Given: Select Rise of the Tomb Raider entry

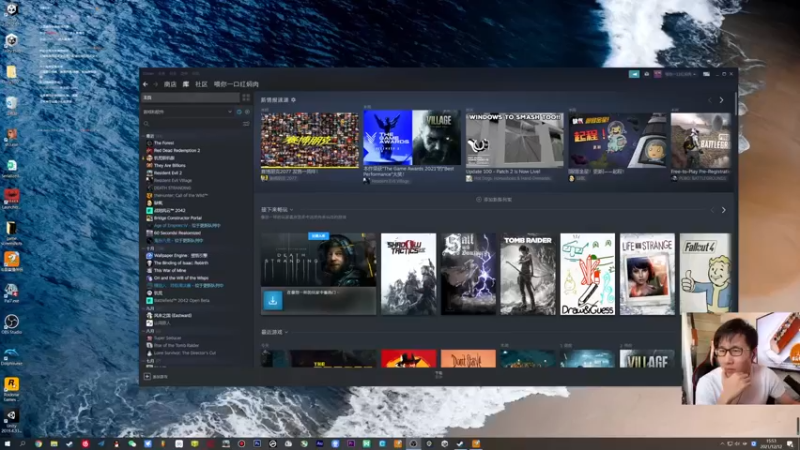Looking at the screenshot, I should click(x=176, y=345).
